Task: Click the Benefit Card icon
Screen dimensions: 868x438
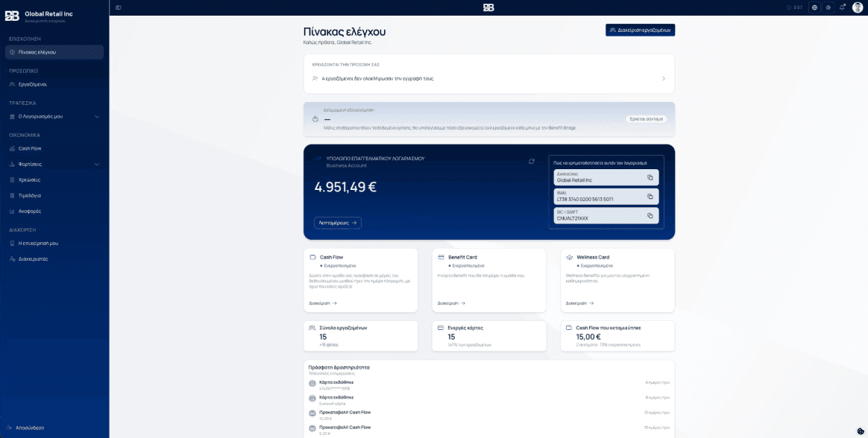Action: (x=441, y=257)
